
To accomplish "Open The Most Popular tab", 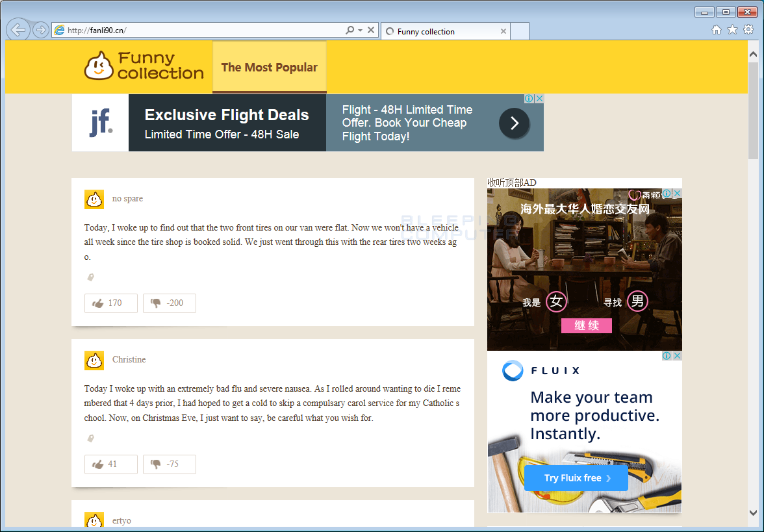I will point(270,68).
